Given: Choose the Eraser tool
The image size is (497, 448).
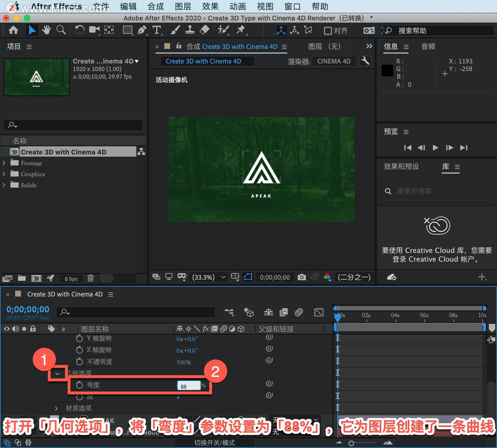Looking at the screenshot, I should (205, 30).
